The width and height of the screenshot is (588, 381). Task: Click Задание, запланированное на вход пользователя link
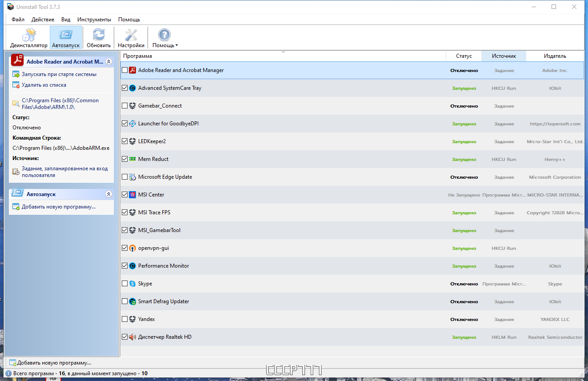[64, 172]
